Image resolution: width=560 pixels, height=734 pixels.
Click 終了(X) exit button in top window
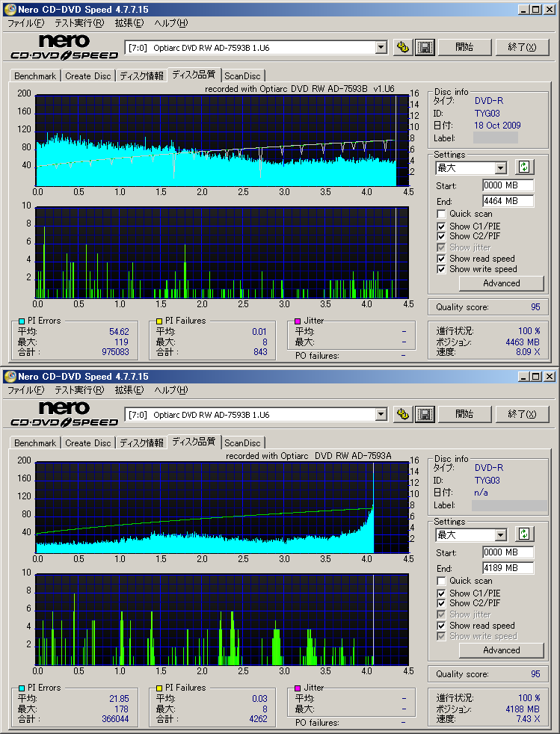[x=522, y=47]
